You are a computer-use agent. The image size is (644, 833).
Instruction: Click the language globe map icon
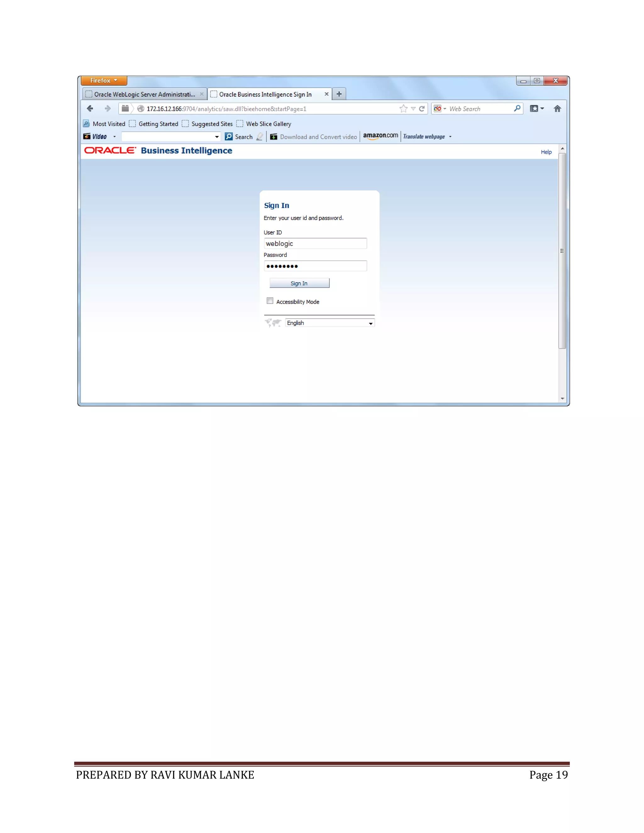[x=273, y=323]
